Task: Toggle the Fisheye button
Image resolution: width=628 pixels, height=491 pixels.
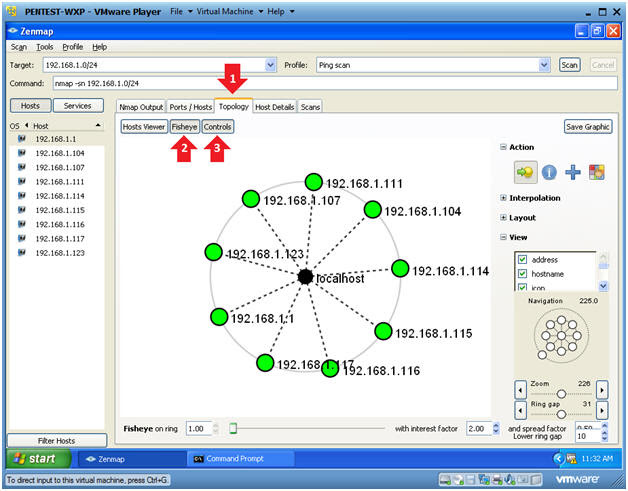Action: [184, 127]
